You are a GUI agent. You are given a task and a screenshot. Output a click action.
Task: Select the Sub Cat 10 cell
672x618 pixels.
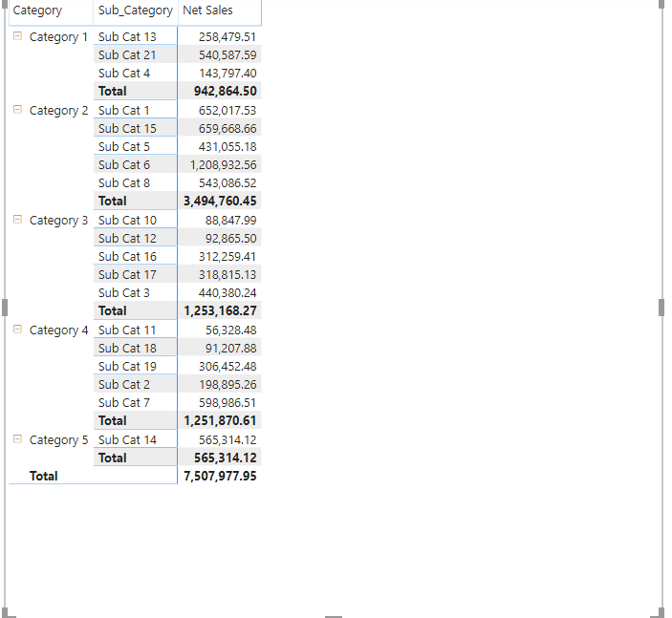click(x=135, y=220)
